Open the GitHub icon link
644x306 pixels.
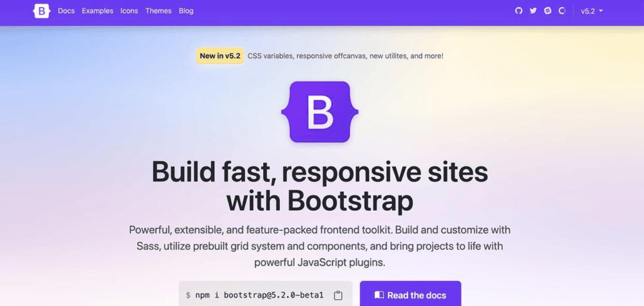519,11
